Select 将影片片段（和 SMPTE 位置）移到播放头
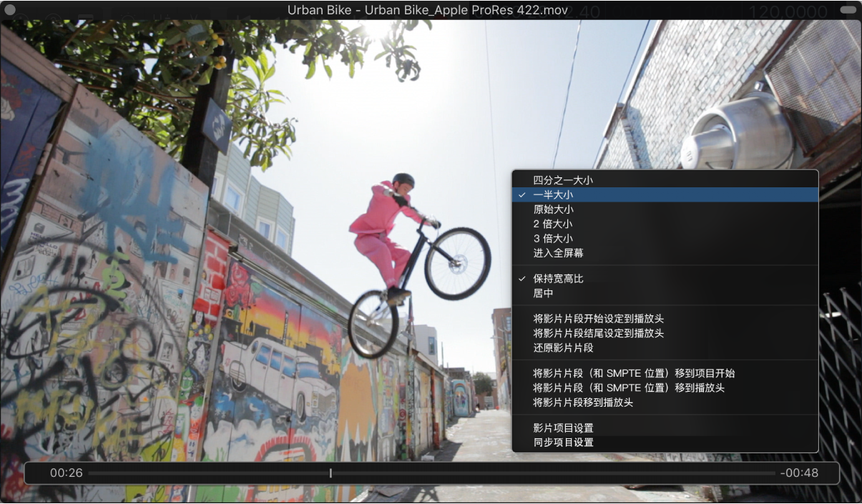Image resolution: width=862 pixels, height=504 pixels. pos(665,387)
